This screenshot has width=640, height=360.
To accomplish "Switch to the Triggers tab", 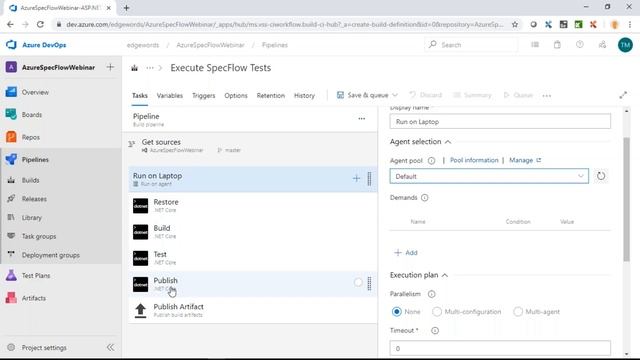I will [x=203, y=96].
